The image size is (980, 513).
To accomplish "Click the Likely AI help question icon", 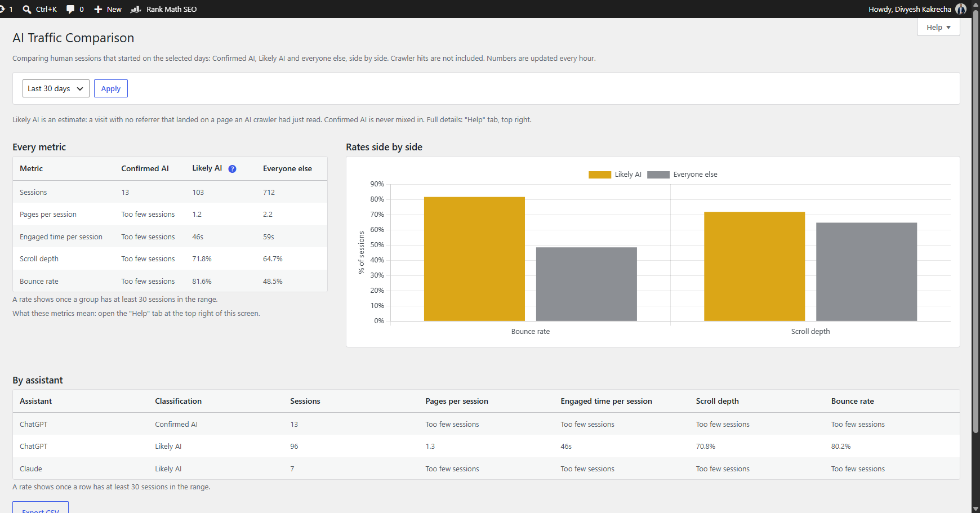I will click(232, 169).
